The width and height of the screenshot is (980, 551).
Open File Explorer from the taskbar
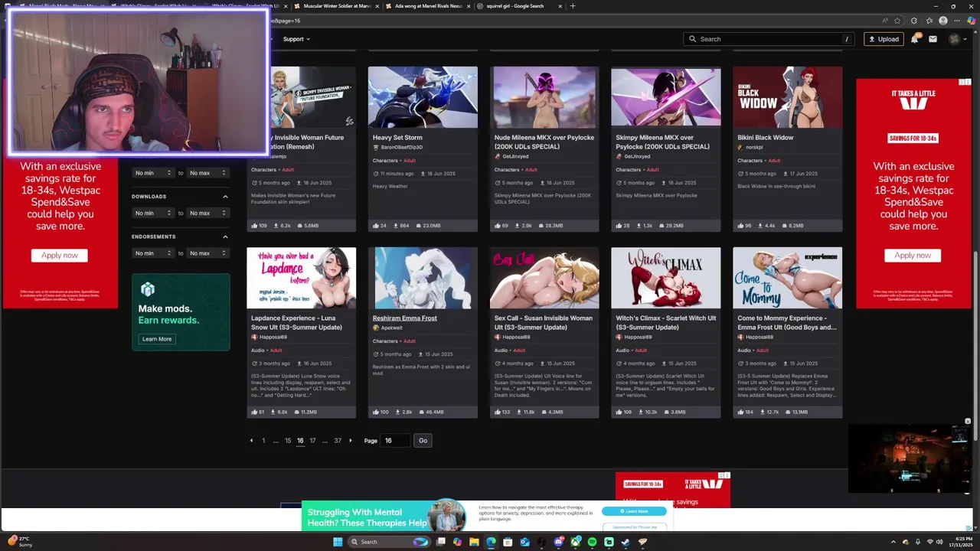point(474,542)
